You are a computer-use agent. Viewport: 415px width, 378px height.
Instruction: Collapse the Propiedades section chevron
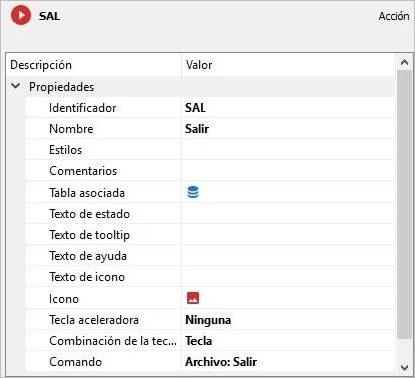[15, 86]
